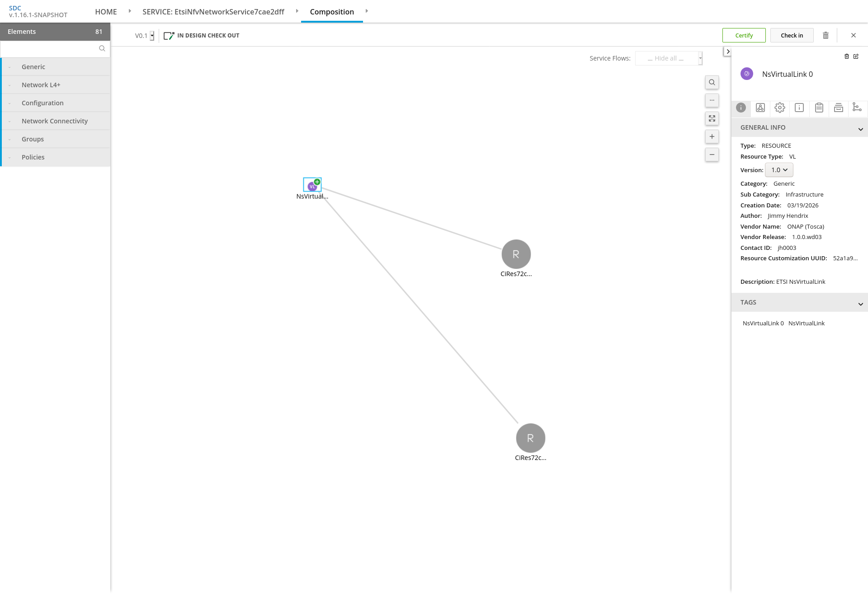Click the canvas search magnifier icon
This screenshot has width=868, height=596.
712,82
